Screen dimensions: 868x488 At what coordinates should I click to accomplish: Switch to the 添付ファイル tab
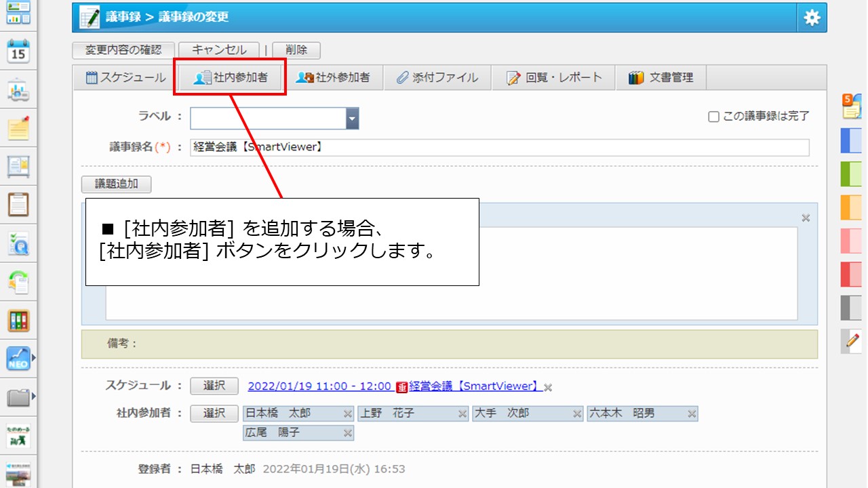click(437, 77)
